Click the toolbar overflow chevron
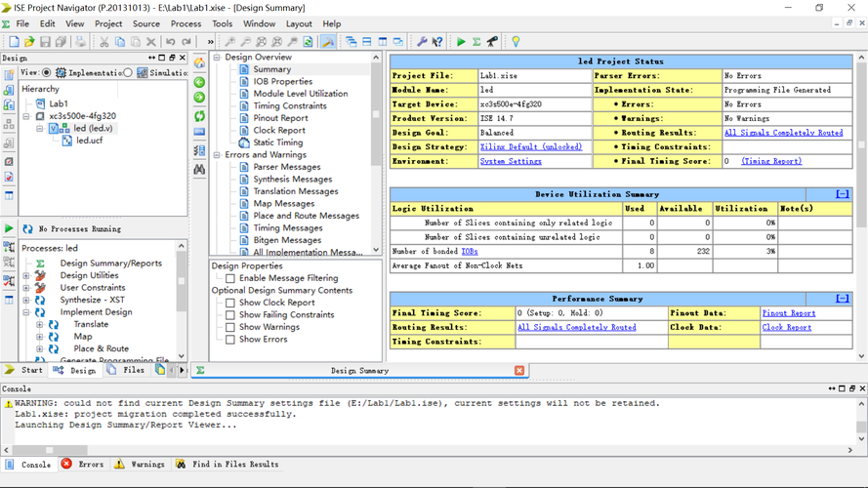 click(x=210, y=42)
